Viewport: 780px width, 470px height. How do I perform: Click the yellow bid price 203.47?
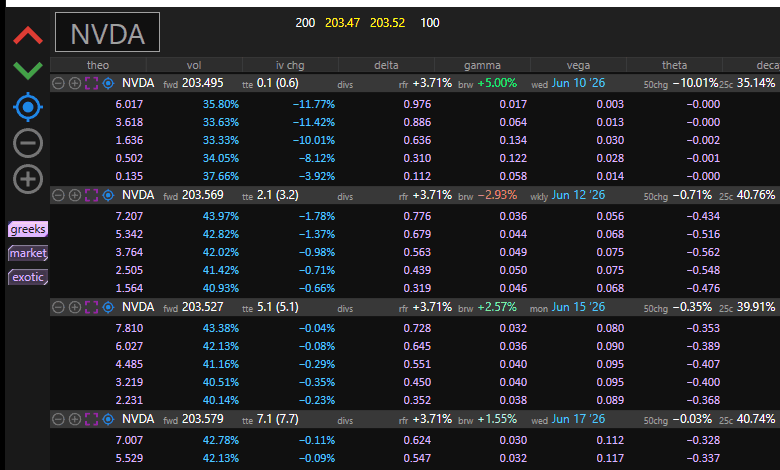pyautogui.click(x=342, y=23)
